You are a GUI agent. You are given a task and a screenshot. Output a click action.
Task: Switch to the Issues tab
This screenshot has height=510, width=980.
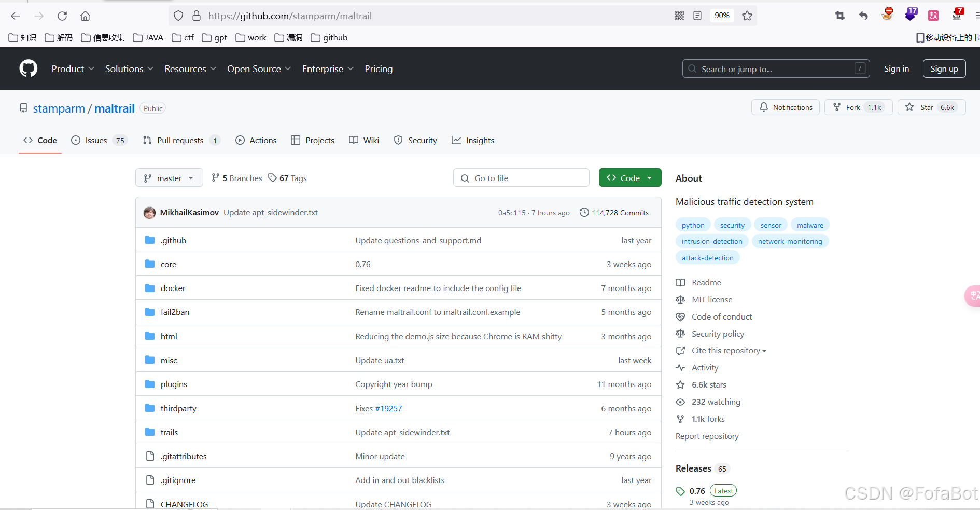coord(99,140)
